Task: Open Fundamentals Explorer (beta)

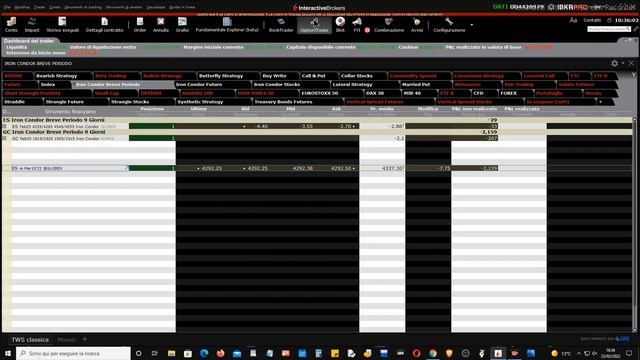Action: tap(227, 24)
